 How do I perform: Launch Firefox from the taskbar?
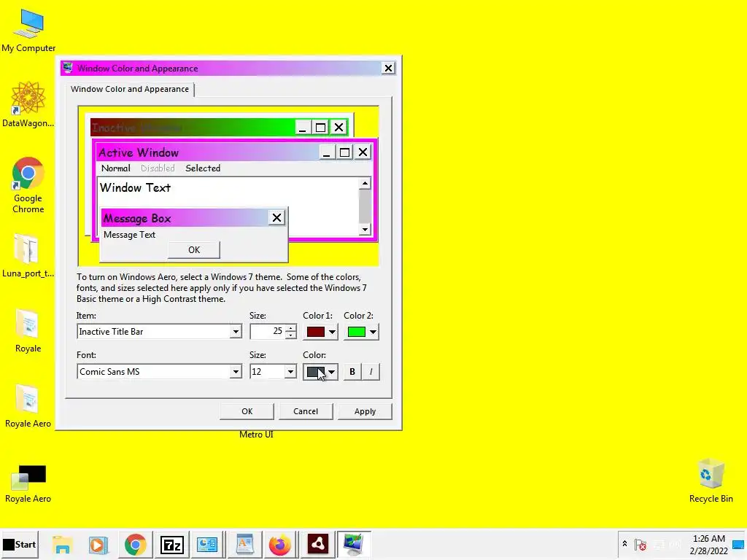tap(279, 544)
